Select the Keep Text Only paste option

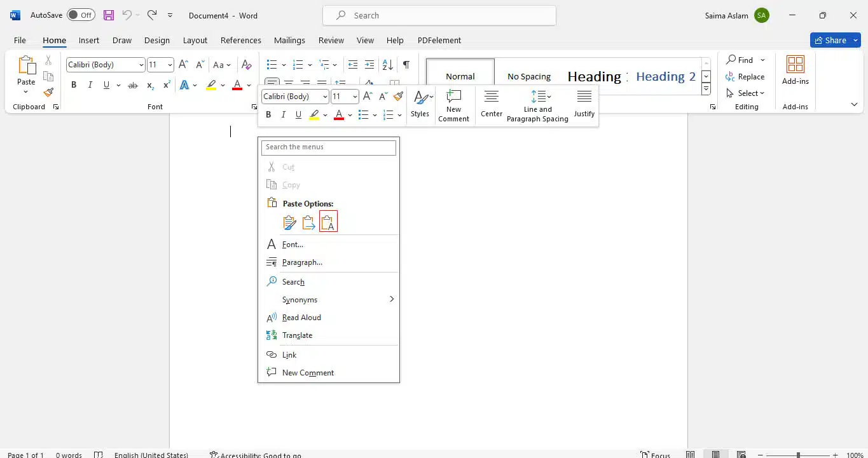pos(327,222)
